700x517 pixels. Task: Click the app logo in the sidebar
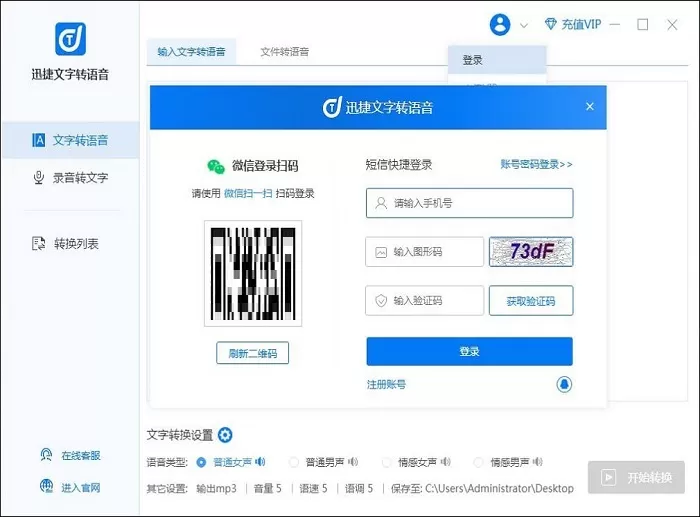70,39
